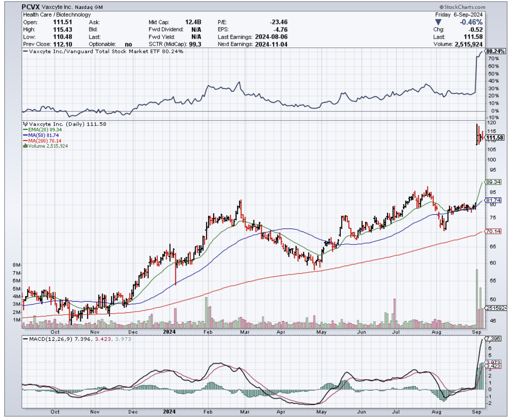This screenshot has height=420, width=510.
Task: Click the Vaxcyte/Vanguard Total Stock Market ratio label
Action: pyautogui.click(x=103, y=52)
